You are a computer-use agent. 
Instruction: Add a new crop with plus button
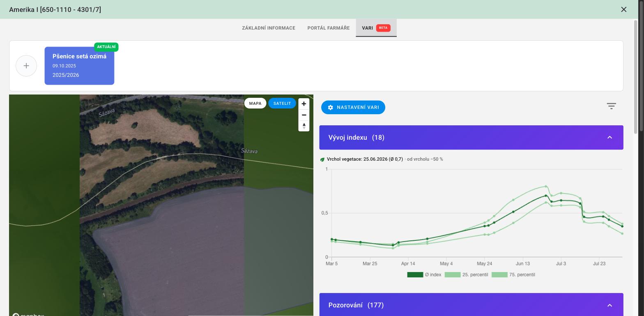[26, 66]
